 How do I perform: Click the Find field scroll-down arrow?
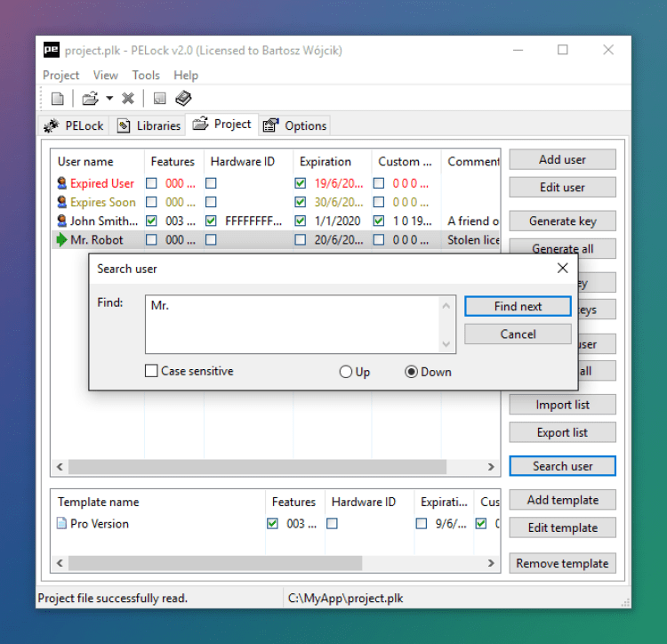(x=446, y=343)
